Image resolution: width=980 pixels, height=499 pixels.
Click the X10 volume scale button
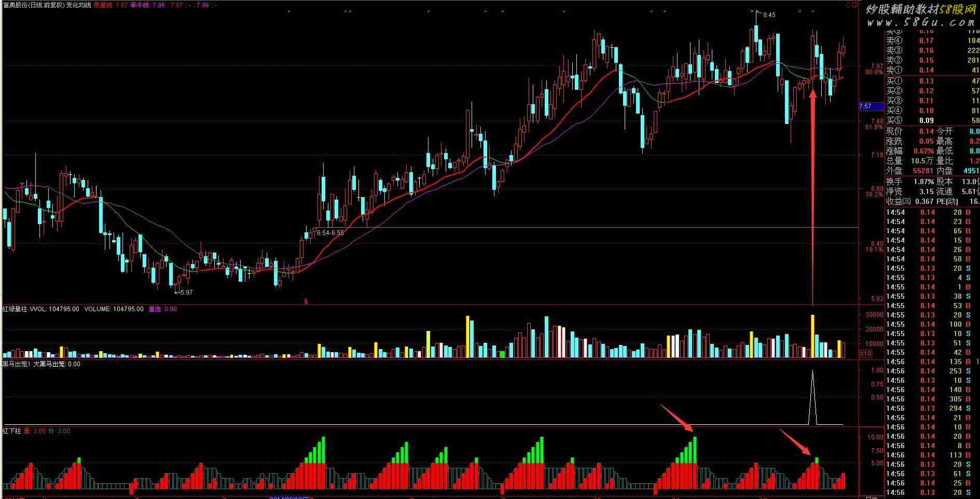[x=866, y=354]
